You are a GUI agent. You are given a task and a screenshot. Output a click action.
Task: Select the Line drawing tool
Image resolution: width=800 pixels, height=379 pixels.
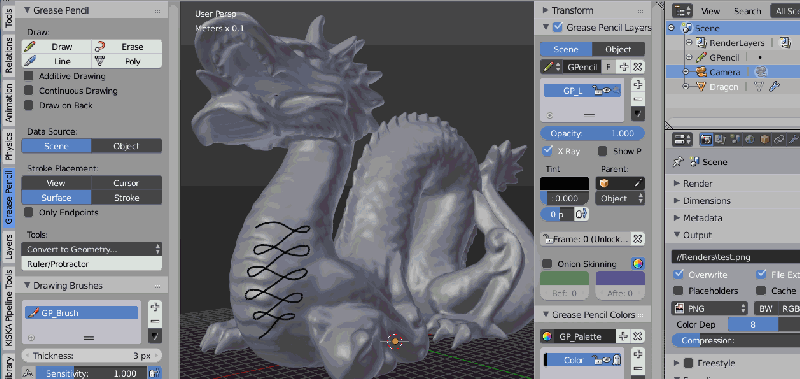(x=57, y=61)
